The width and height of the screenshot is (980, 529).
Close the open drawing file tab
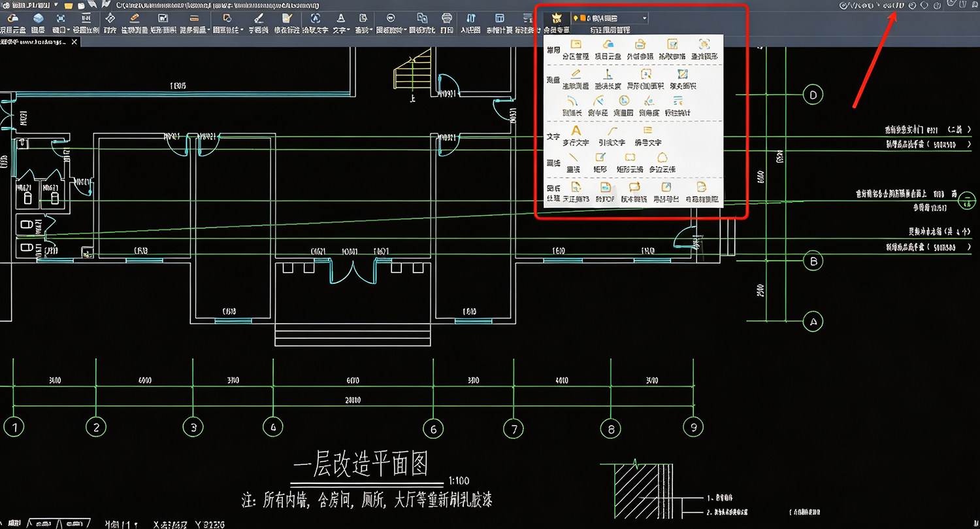tap(74, 42)
